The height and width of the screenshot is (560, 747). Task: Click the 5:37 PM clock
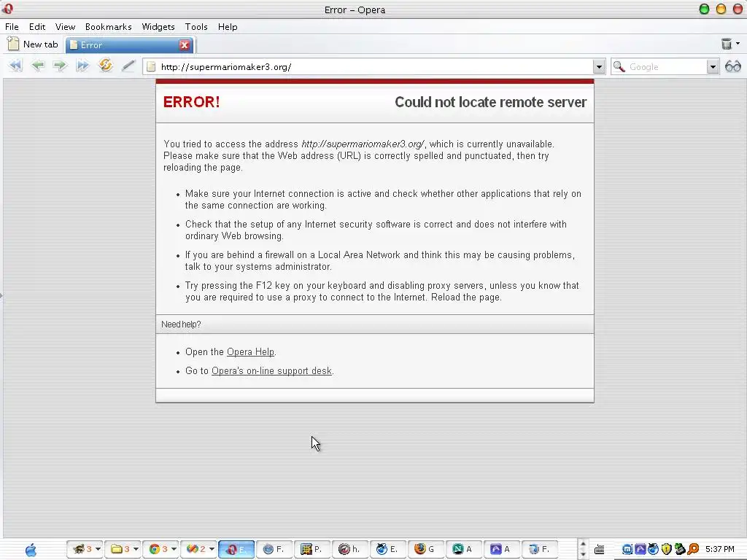click(720, 549)
